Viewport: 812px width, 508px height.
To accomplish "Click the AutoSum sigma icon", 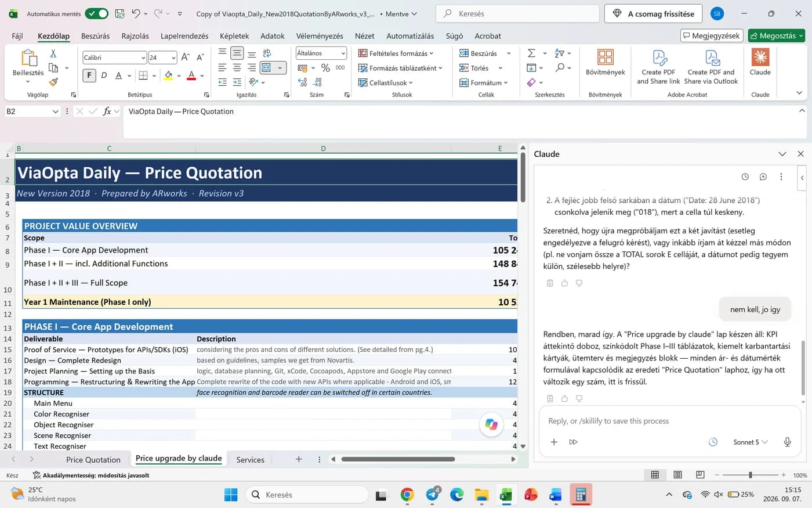I will (x=531, y=53).
